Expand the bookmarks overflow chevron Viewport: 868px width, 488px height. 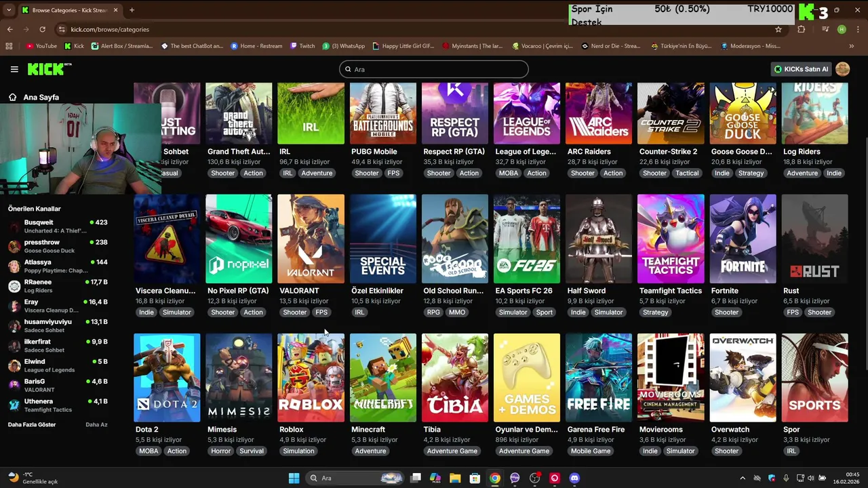(851, 46)
